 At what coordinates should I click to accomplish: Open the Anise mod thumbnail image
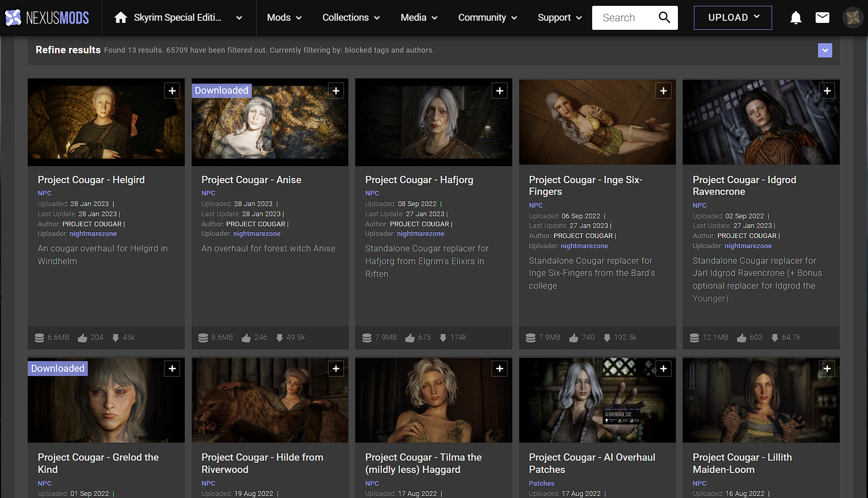[x=270, y=122]
